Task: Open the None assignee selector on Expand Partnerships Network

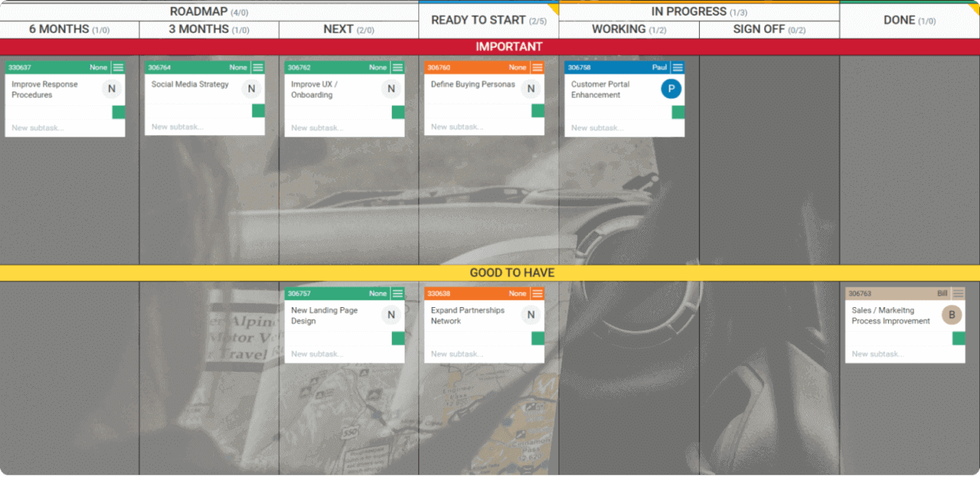Action: pos(518,293)
